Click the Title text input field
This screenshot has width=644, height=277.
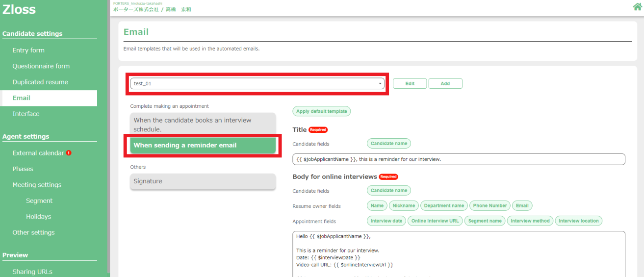pyautogui.click(x=459, y=159)
